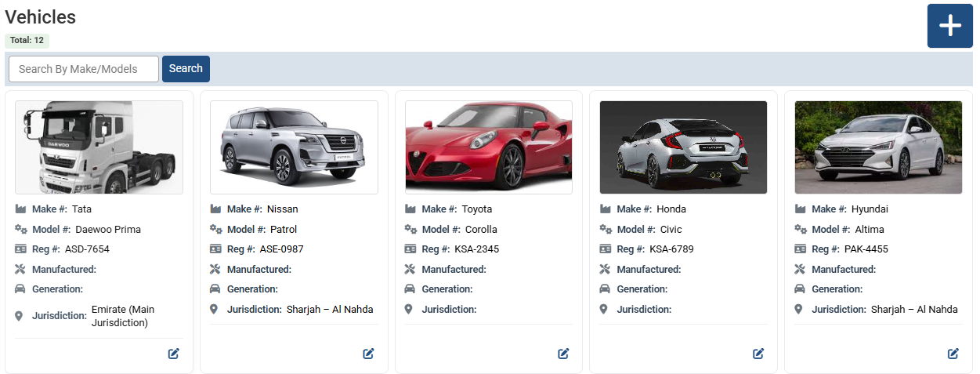This screenshot has height=374, width=980.
Task: Edit the Nissan Patrol vehicle
Action: point(368,354)
